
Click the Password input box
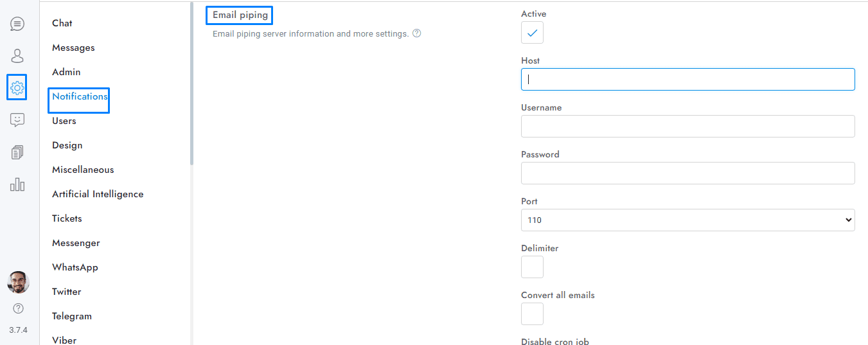pos(687,173)
